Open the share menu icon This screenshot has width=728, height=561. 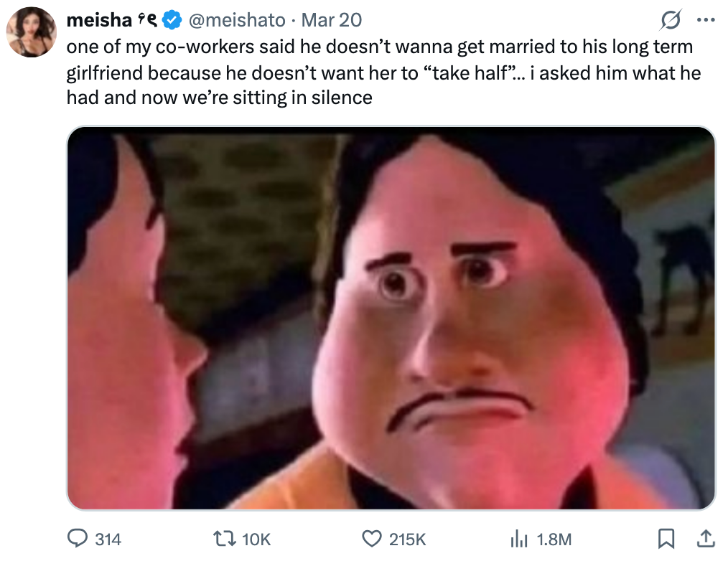point(705,537)
